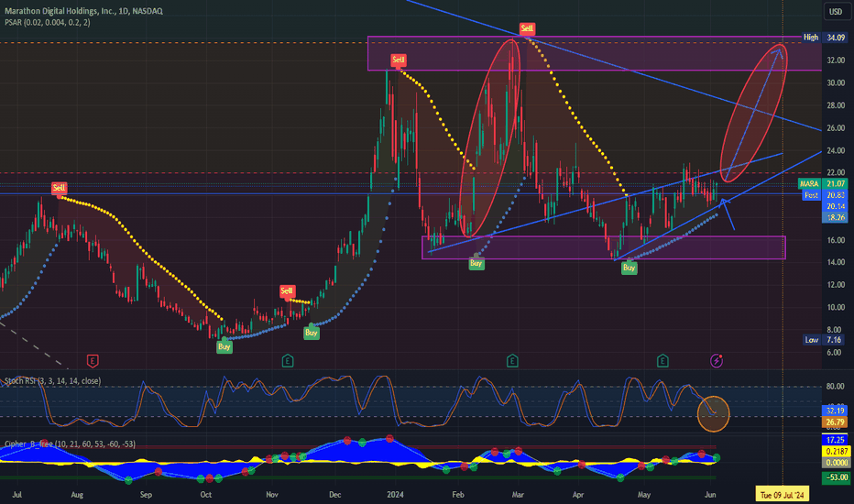Click the 24.00 price axis label
854x504 pixels.
[836, 150]
